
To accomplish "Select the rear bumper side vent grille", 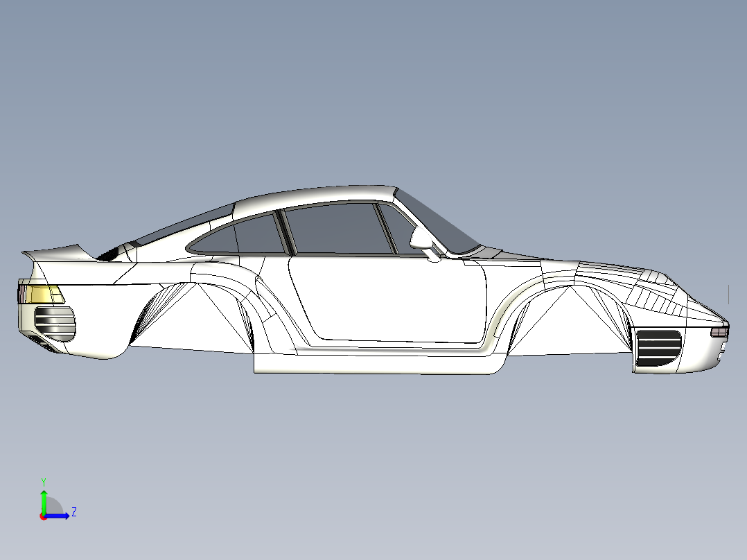I will click(x=55, y=324).
